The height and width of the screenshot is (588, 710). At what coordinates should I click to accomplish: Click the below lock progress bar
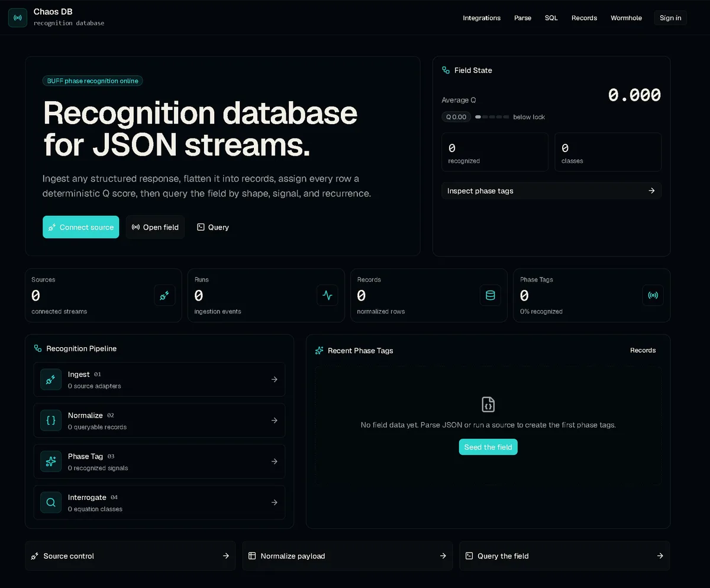tap(492, 117)
